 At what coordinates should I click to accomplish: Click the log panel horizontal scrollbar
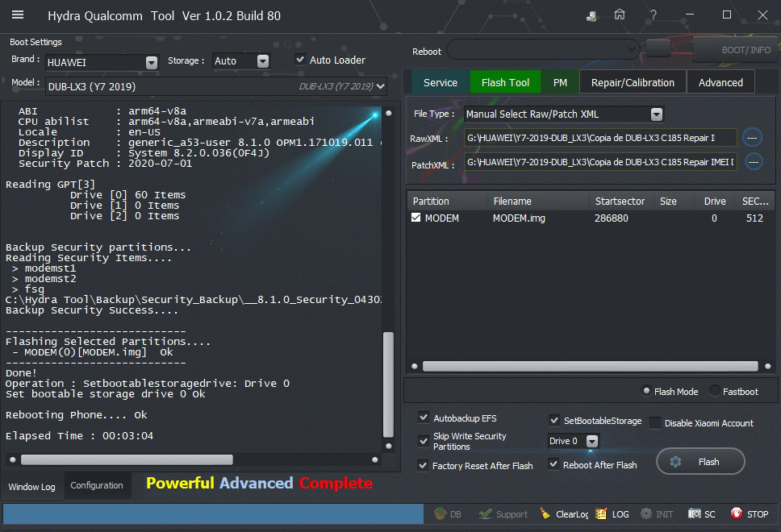(127, 459)
